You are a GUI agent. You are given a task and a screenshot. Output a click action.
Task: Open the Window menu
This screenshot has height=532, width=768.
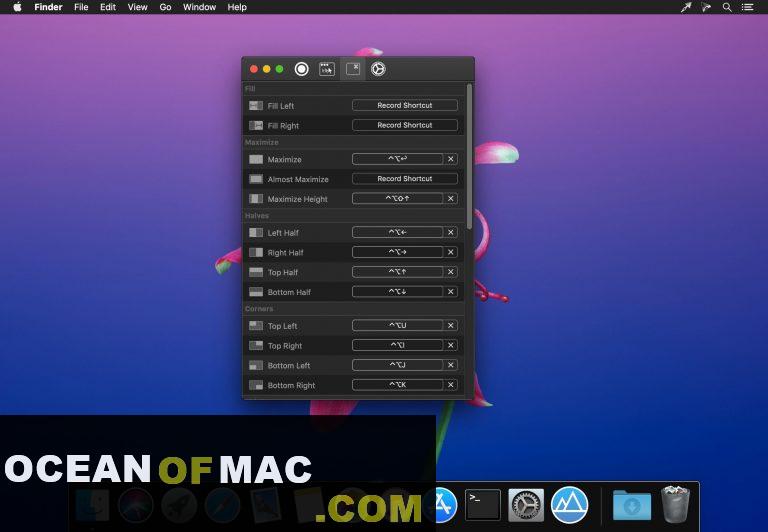(199, 7)
